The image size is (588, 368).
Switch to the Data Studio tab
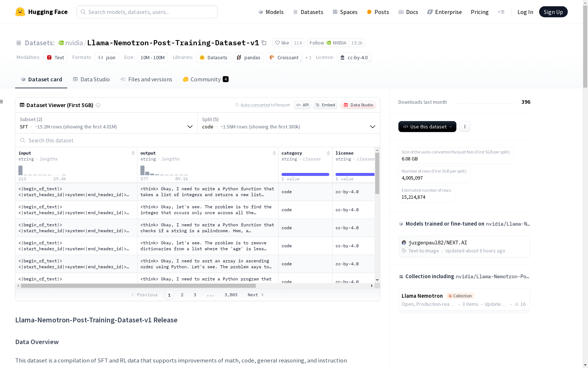coord(92,79)
